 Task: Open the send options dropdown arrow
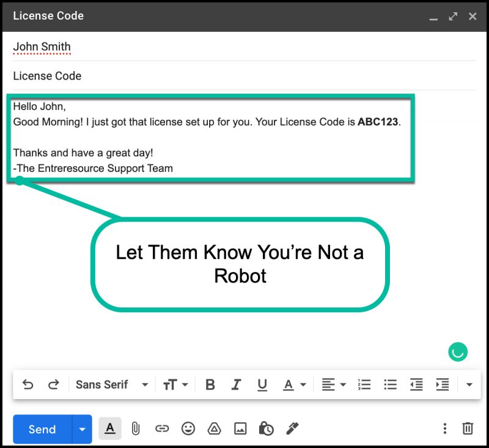[x=81, y=428]
